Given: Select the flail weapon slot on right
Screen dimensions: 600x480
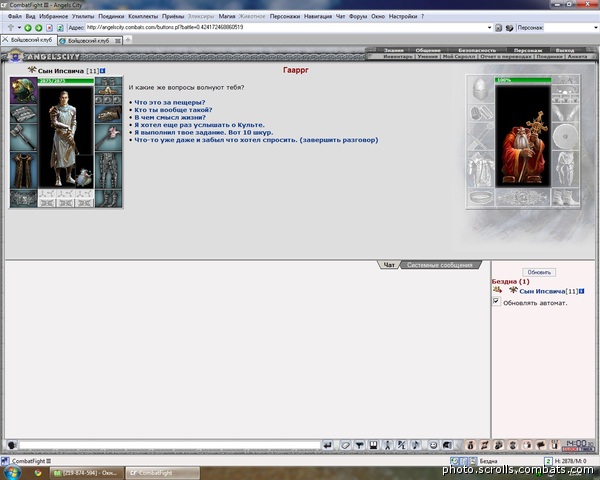Looking at the screenshot, I should 109,137.
